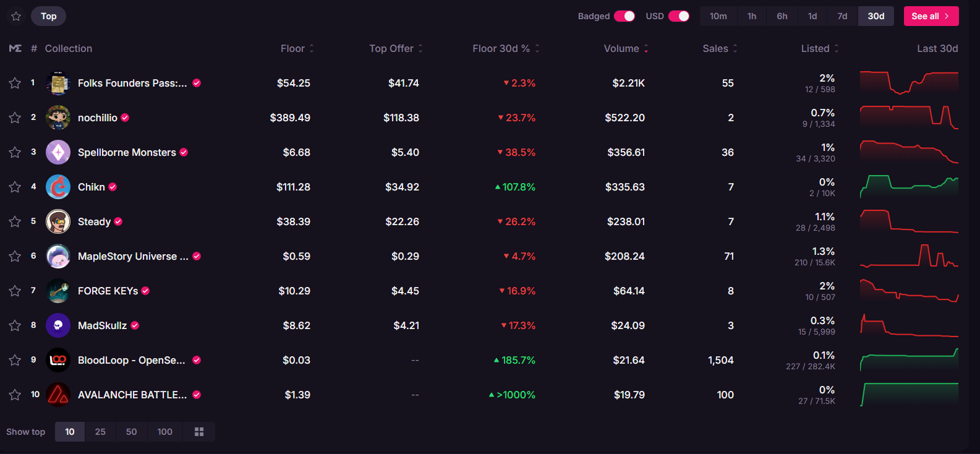Click the grid view icon
Viewport: 980px width, 454px height.
pos(199,432)
